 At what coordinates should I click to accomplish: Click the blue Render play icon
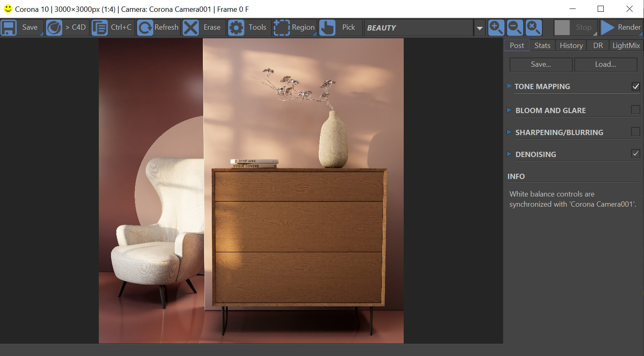[x=608, y=28]
